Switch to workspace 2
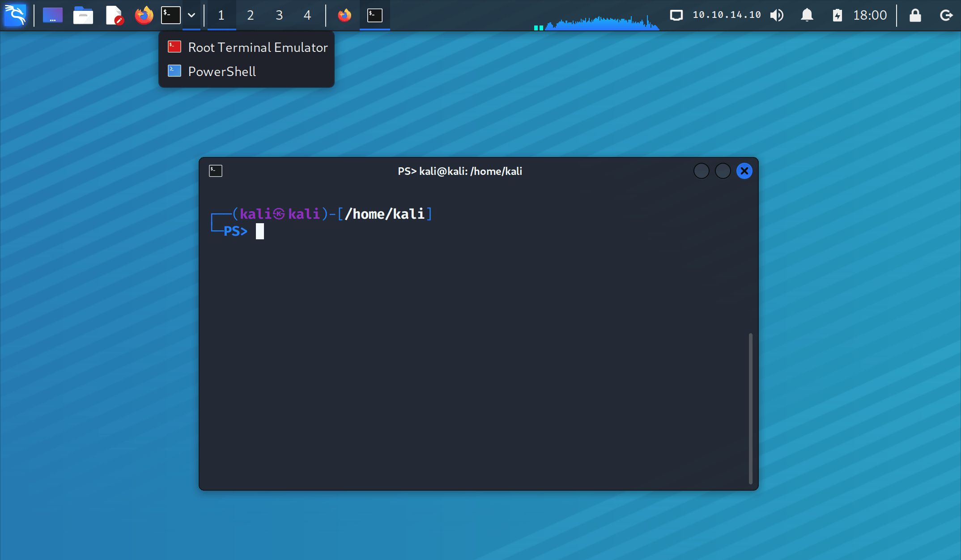The image size is (961, 560). pyautogui.click(x=251, y=15)
